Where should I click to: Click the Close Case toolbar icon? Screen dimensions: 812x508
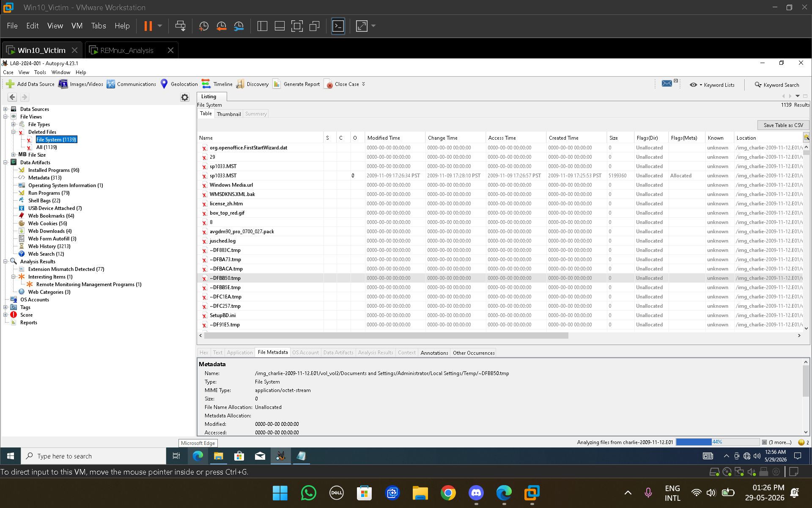tap(328, 84)
